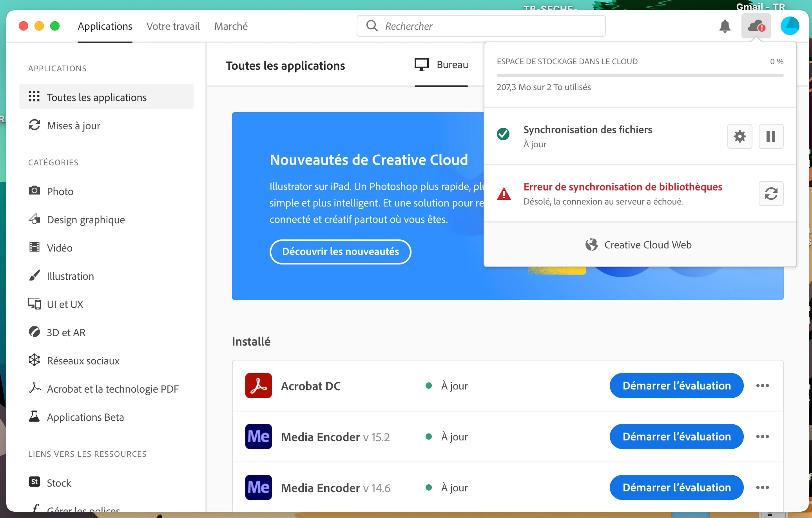The image size is (812, 518).
Task: Click the cloud sync status icon
Action: tap(756, 26)
